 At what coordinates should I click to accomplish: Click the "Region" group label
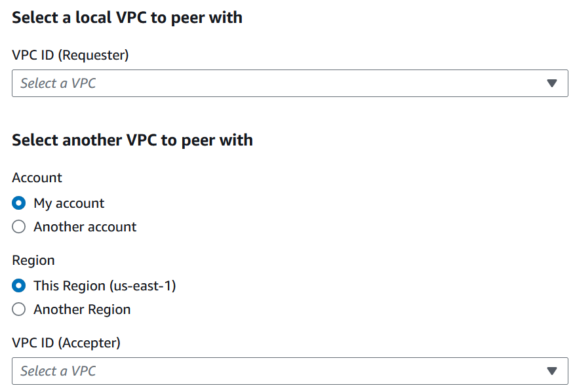coord(33,260)
